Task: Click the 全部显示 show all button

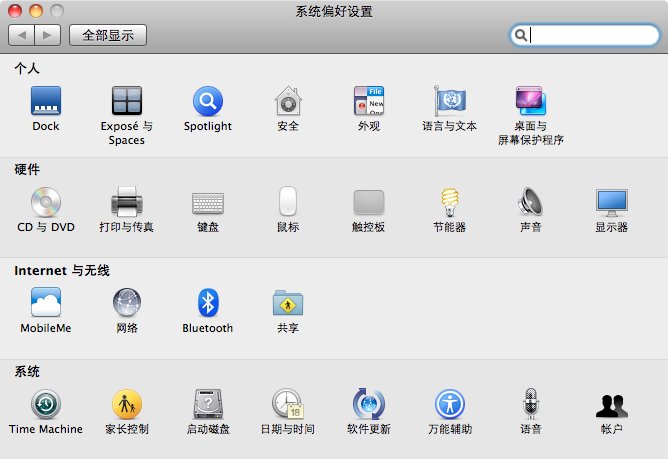Action: click(108, 35)
